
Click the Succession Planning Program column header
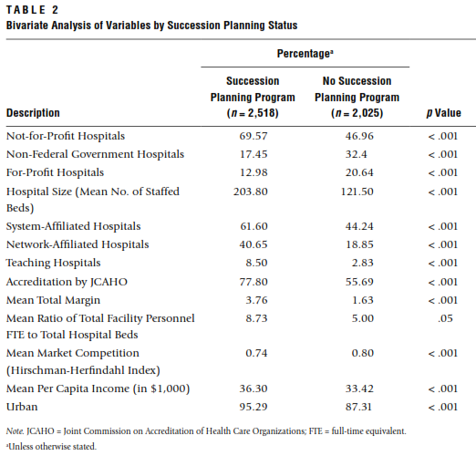pos(253,97)
